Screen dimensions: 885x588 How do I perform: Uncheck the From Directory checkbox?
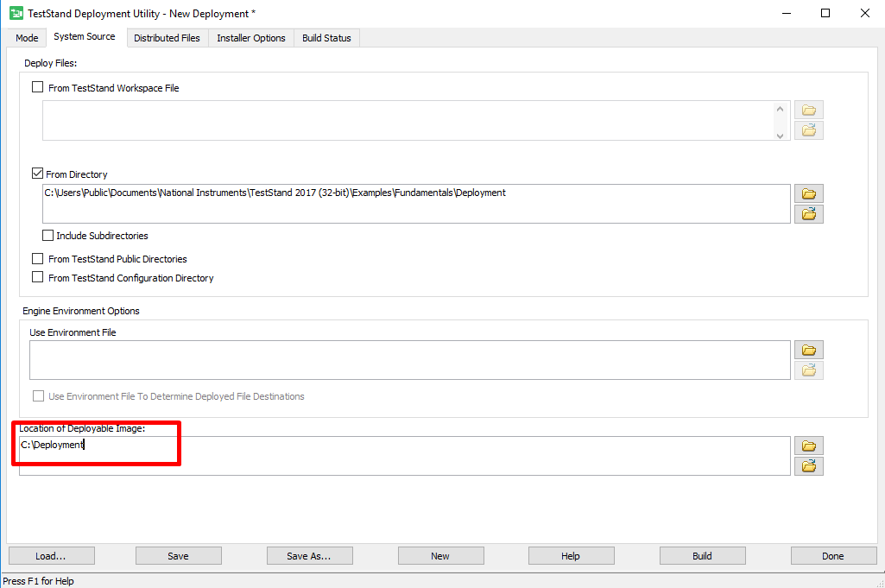(x=38, y=174)
